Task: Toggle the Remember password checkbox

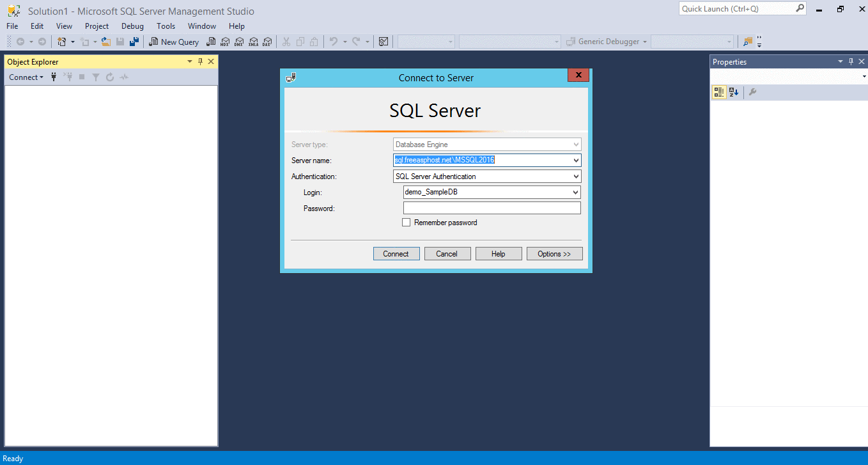Action: [x=406, y=223]
